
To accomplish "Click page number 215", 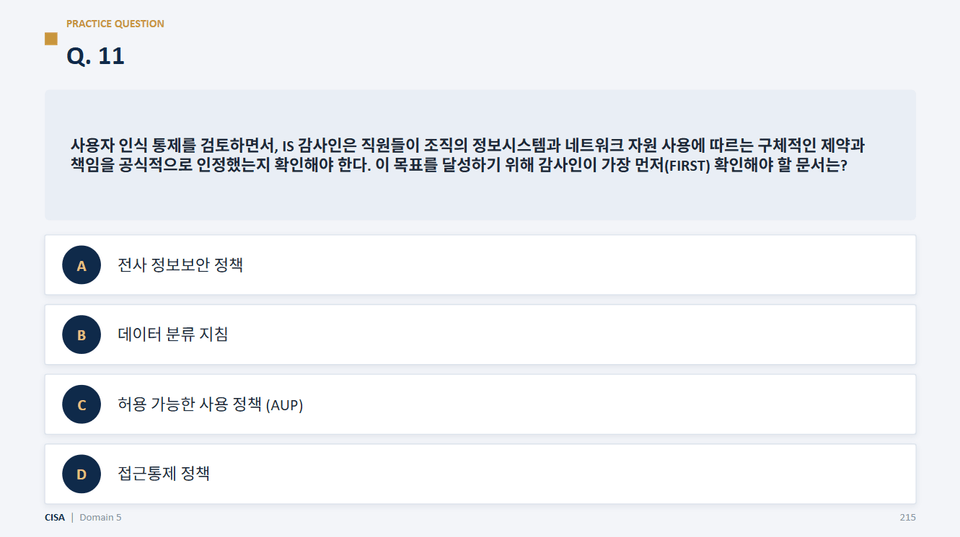I will click(907, 517).
